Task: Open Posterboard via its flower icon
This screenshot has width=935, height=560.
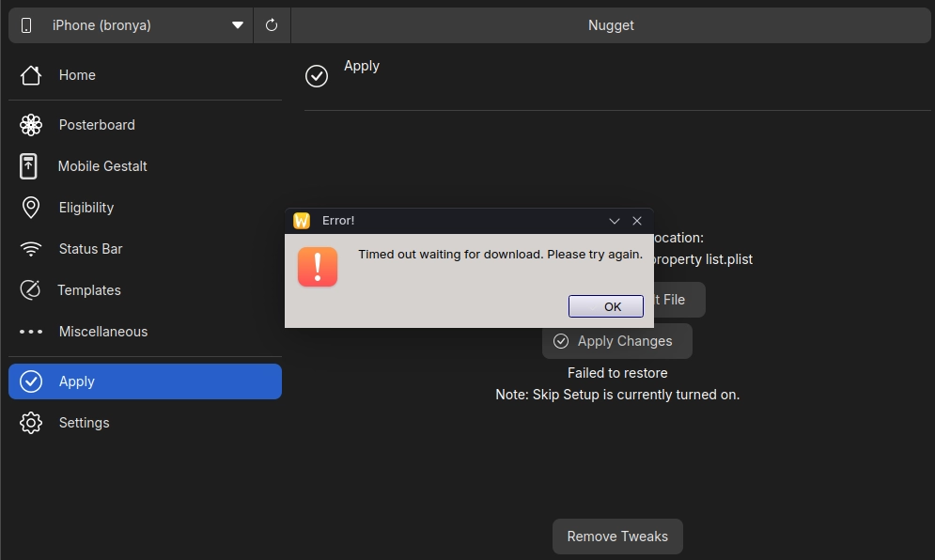Action: coord(30,125)
